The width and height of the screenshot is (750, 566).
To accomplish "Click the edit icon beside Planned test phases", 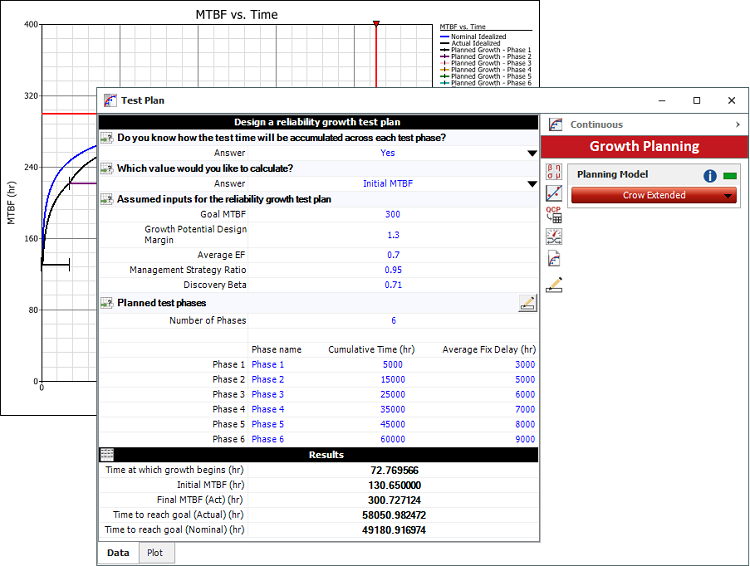I will click(527, 303).
